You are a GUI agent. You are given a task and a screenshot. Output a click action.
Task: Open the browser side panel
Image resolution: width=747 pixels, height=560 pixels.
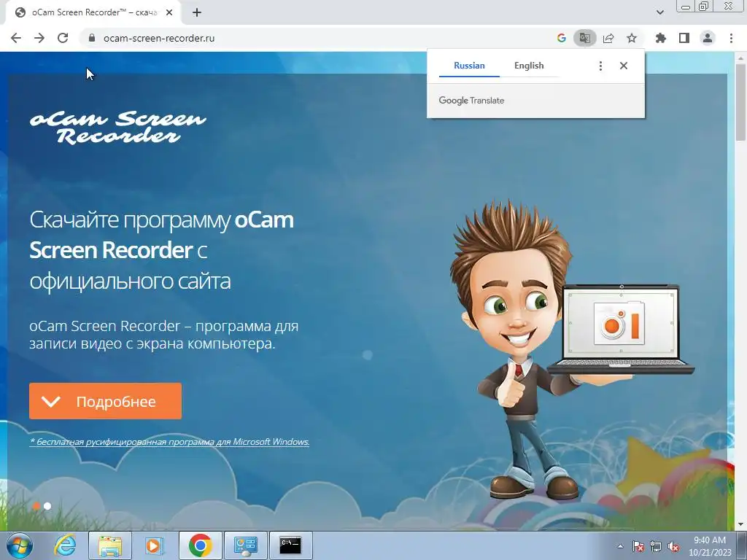(684, 38)
